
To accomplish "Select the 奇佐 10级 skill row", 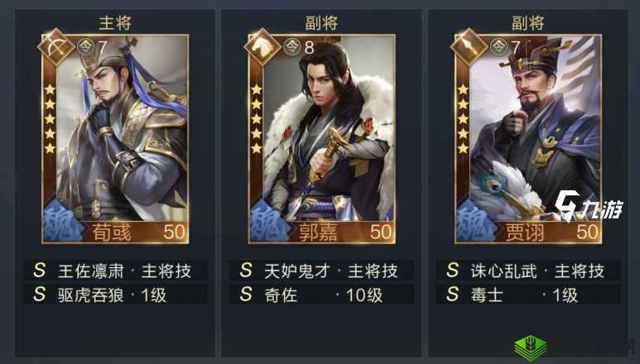I will (321, 295).
